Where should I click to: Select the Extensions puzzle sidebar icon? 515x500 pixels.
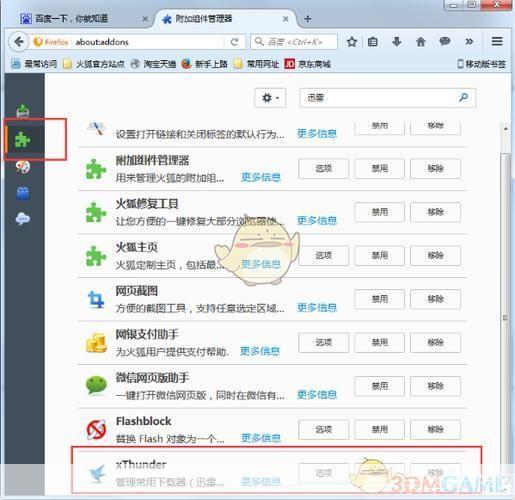tap(23, 139)
